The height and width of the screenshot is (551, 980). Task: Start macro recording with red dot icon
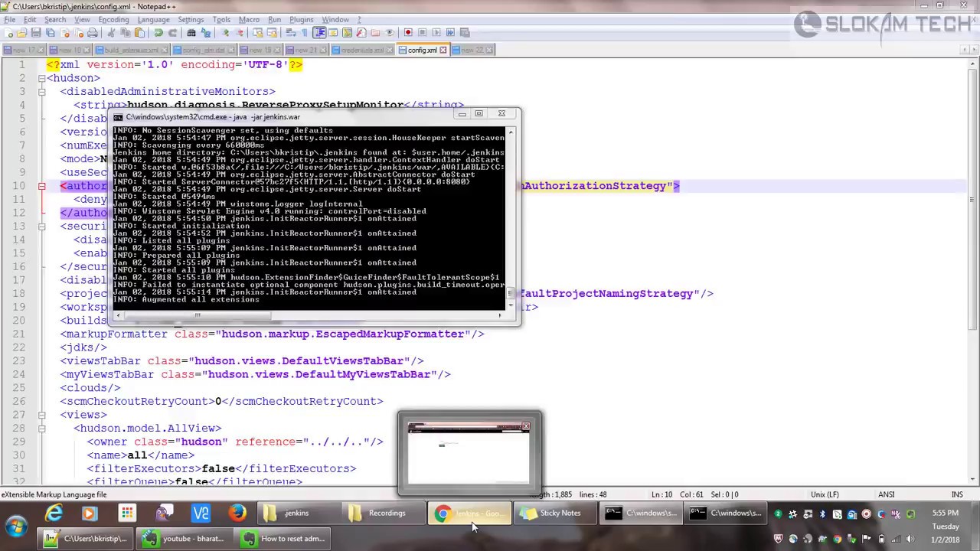(408, 33)
